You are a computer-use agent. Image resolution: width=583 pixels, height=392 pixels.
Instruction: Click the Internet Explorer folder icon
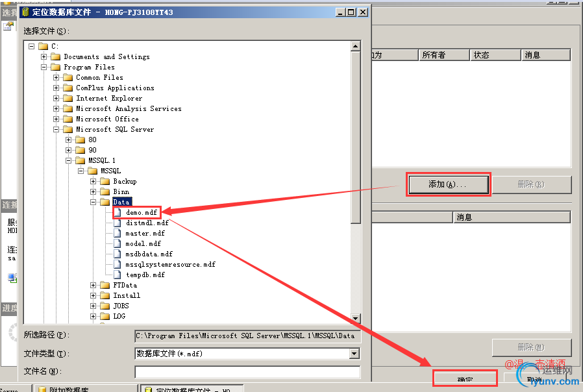pos(68,98)
